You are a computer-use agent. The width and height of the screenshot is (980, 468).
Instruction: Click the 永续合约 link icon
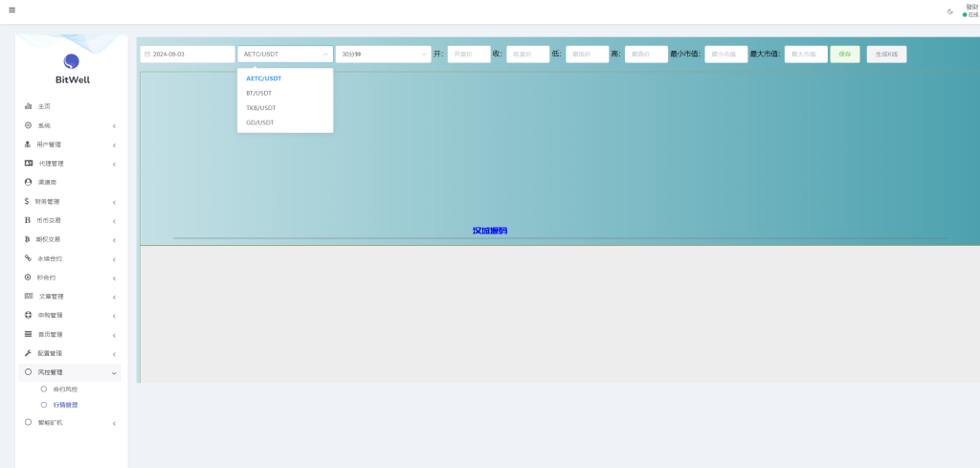point(28,258)
